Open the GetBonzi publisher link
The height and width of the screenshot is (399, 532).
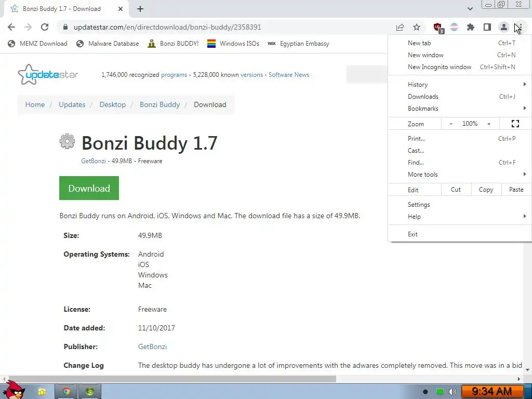click(x=152, y=347)
